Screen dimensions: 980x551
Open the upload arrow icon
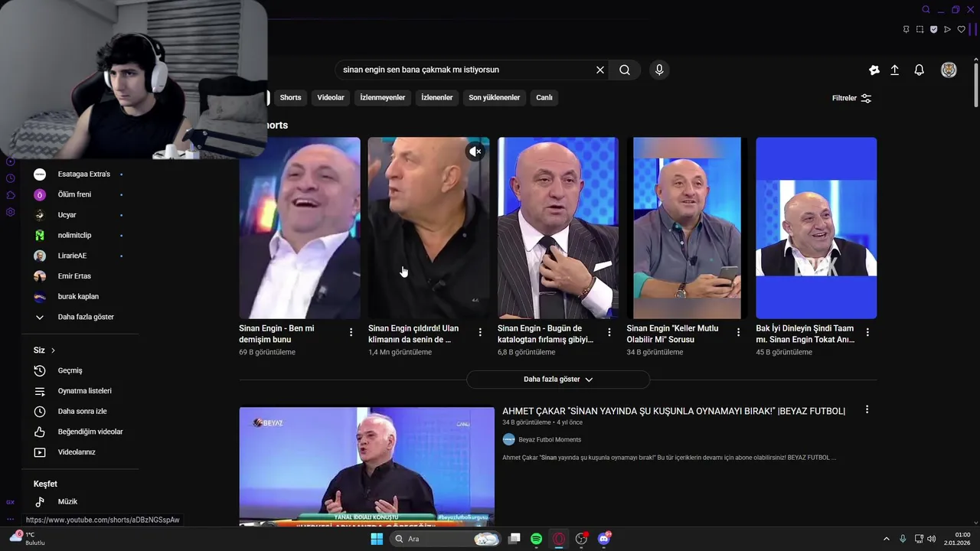tap(894, 70)
